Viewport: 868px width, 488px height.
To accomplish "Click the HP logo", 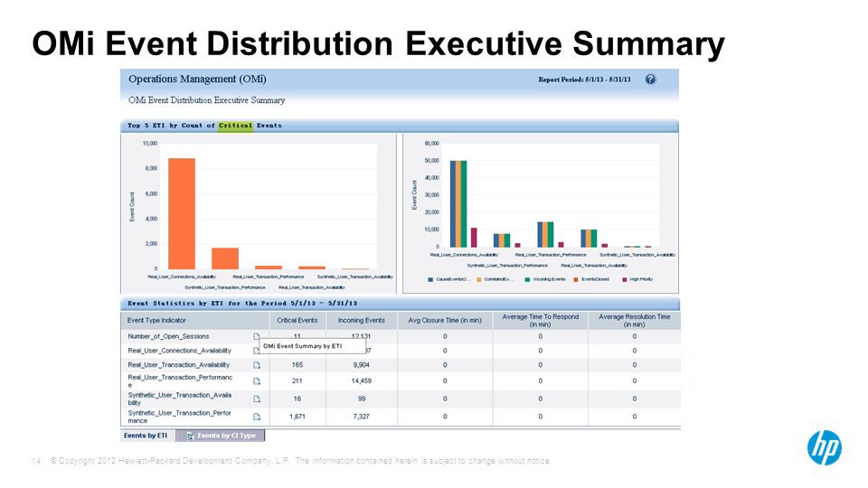I will click(824, 447).
